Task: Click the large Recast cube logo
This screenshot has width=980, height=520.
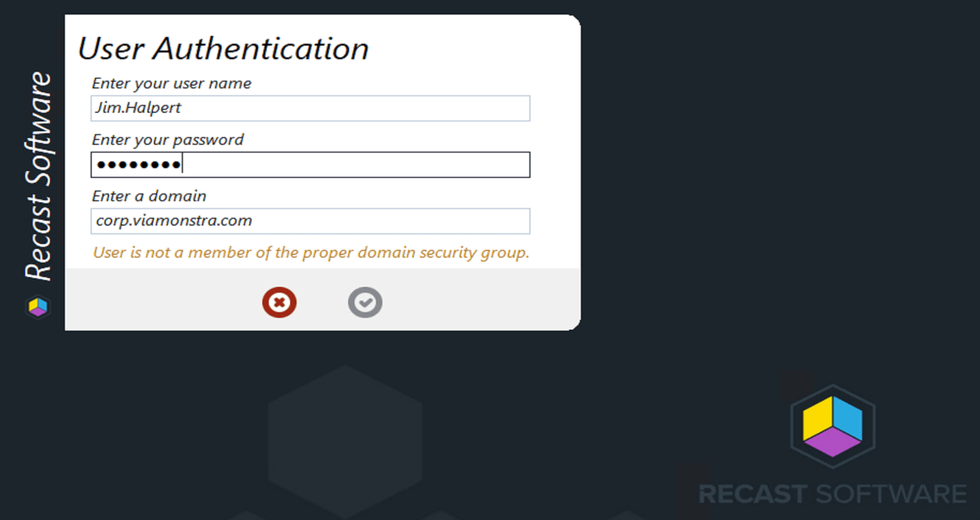Action: tap(833, 426)
